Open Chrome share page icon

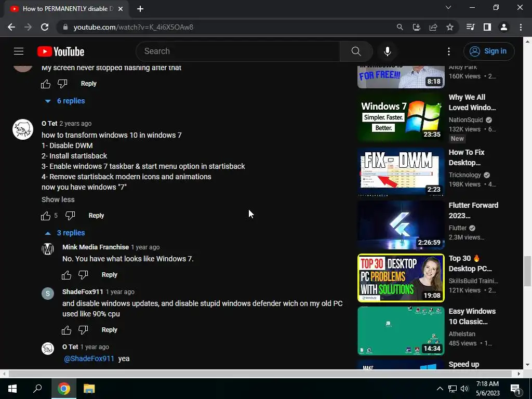[433, 27]
